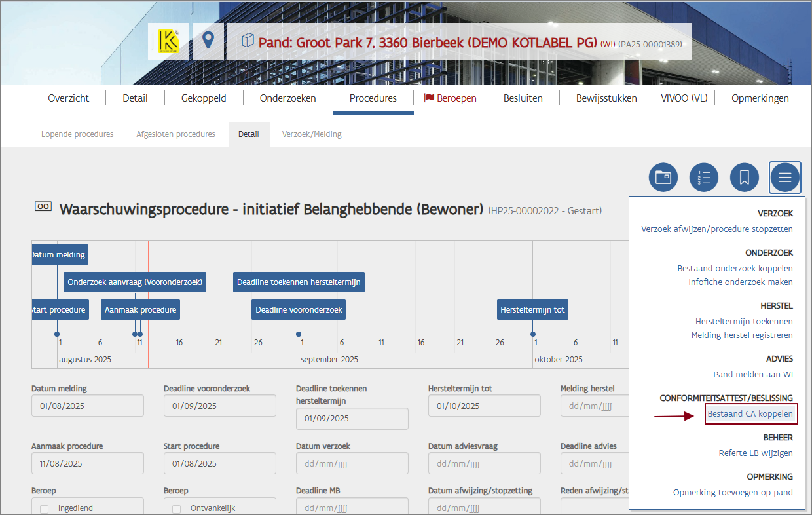Click the map location pin icon
Image resolution: width=812 pixels, height=515 pixels.
[208, 41]
